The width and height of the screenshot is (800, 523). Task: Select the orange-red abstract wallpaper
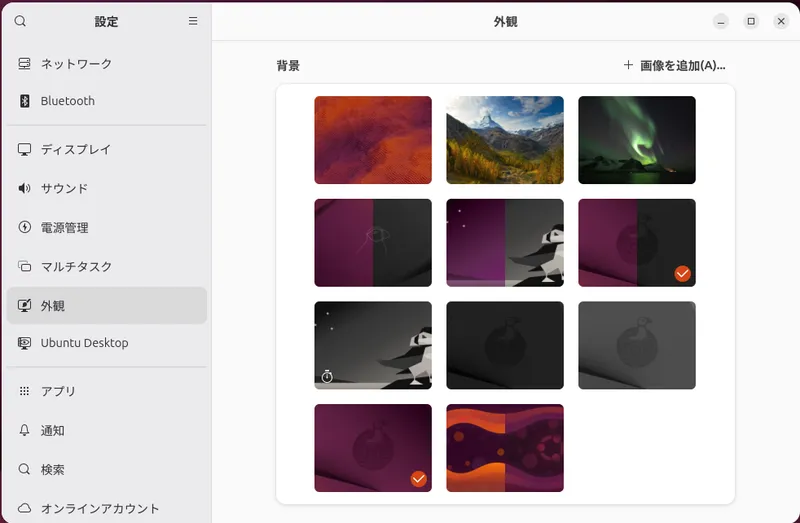click(373, 140)
